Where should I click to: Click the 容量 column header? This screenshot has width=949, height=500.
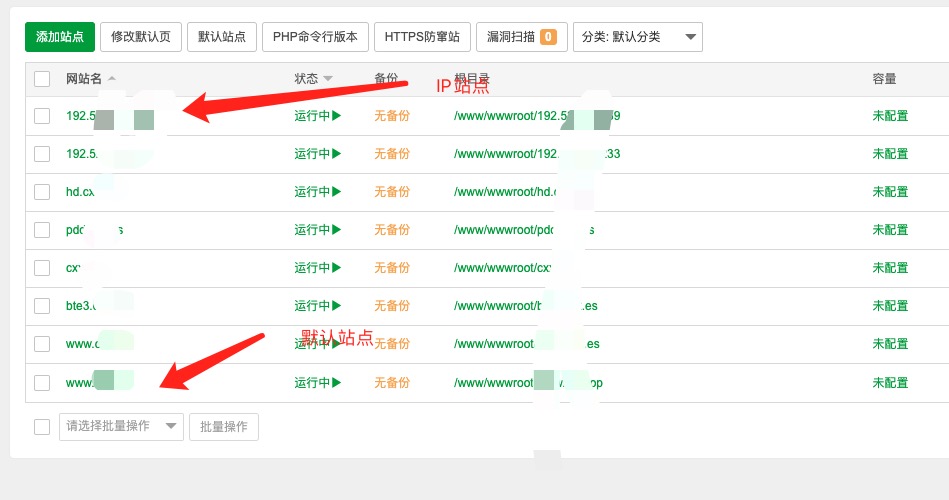pos(884,79)
